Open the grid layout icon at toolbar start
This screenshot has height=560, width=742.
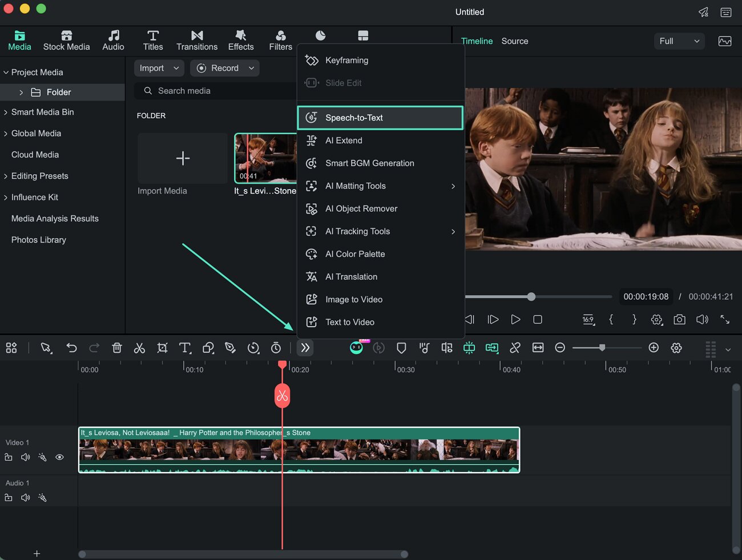[11, 348]
